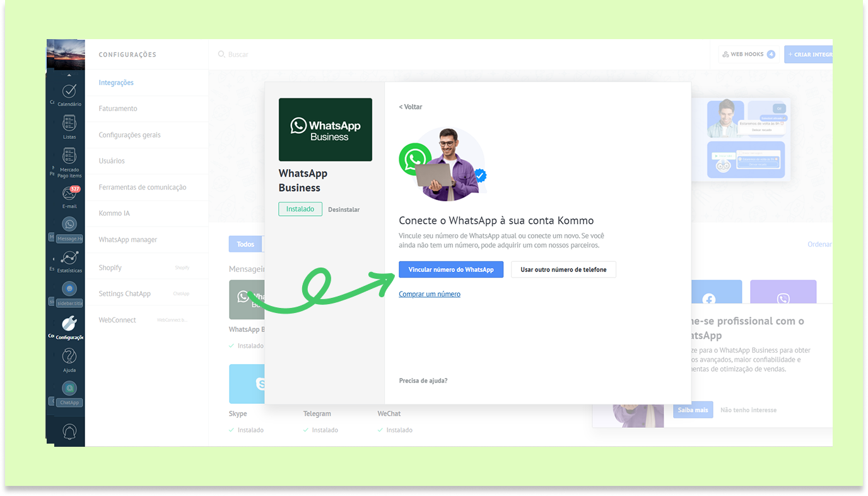Go back using the Voltar link
Image resolution: width=868 pixels, height=496 pixels.
point(411,107)
